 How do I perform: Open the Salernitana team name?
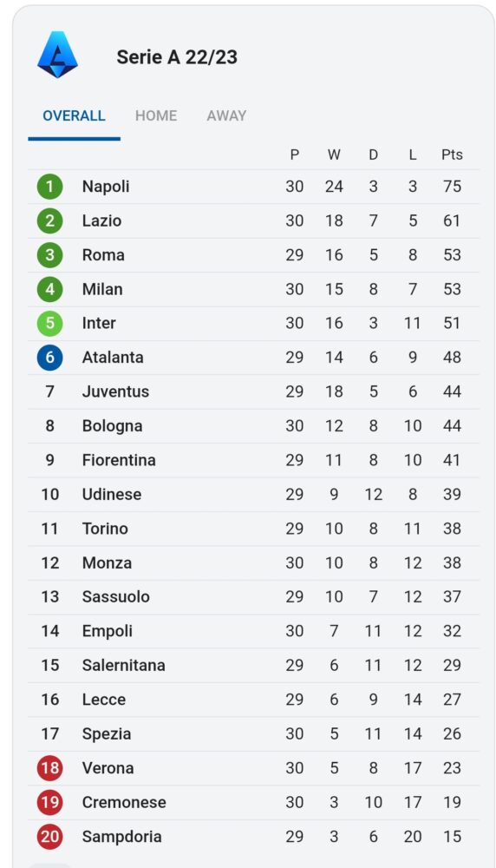(124, 666)
